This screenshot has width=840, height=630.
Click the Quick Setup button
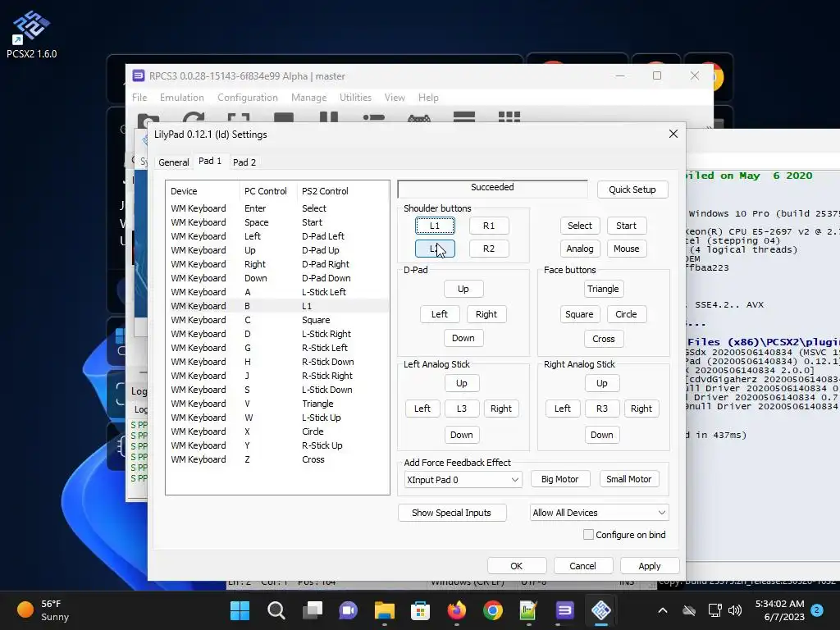[x=632, y=189]
